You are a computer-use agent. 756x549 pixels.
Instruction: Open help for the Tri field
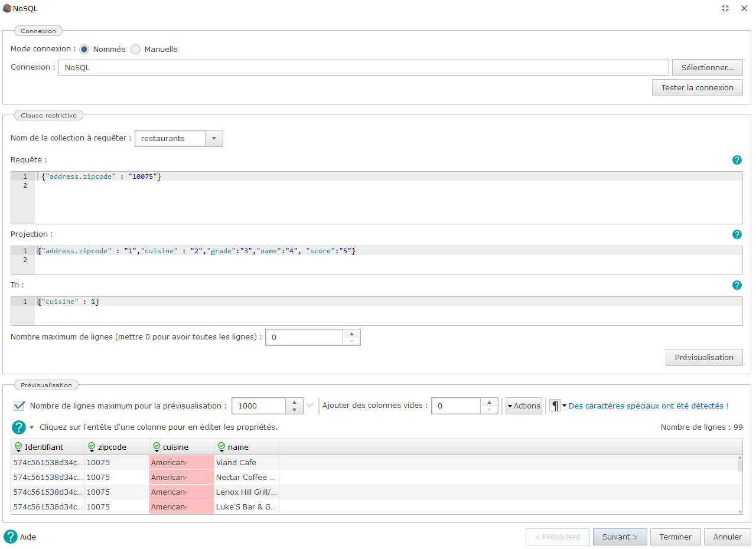pos(737,285)
